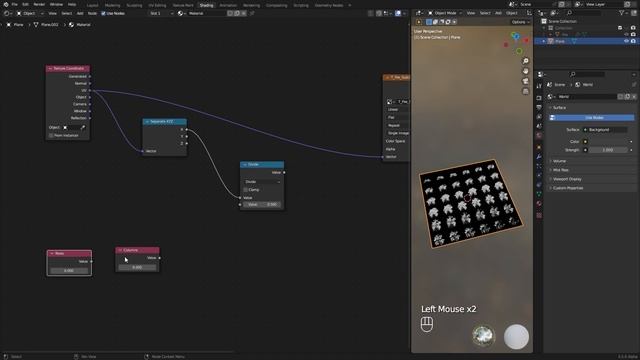
Task: Select the Scene Collection row in outliner
Action: [x=586, y=21]
